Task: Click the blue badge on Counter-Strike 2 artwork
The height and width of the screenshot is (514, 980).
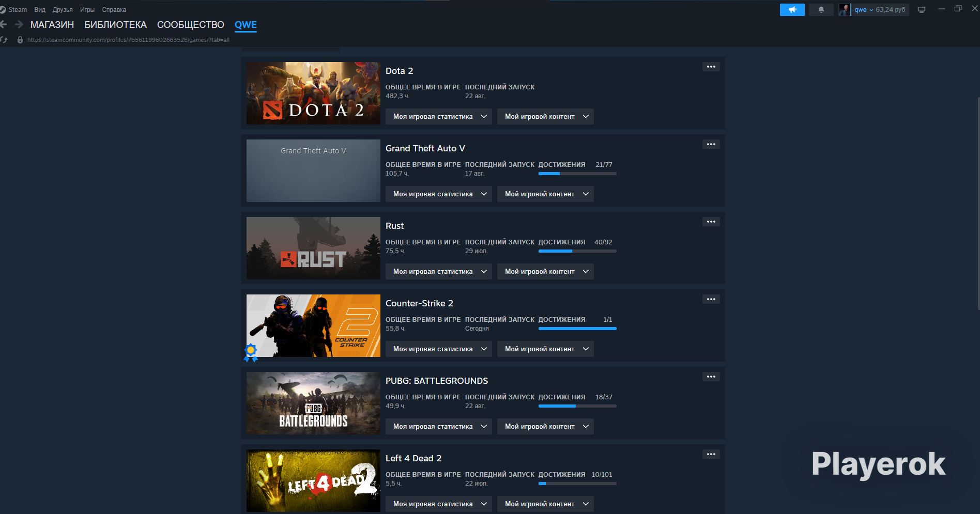Action: (251, 352)
